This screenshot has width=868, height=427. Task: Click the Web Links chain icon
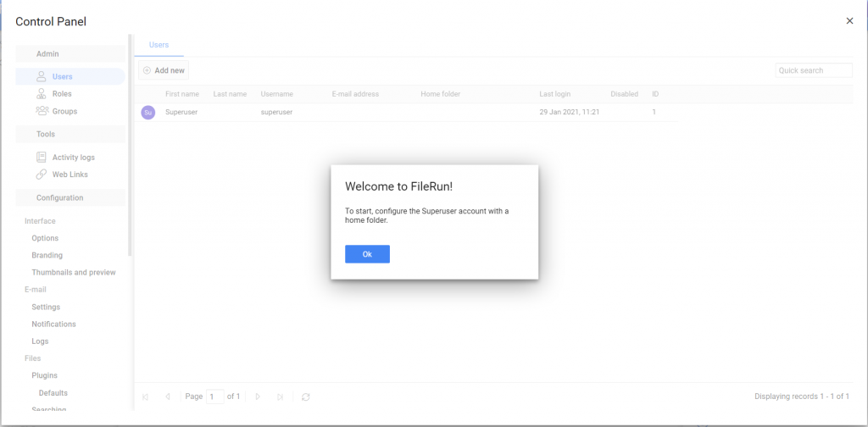coord(41,175)
